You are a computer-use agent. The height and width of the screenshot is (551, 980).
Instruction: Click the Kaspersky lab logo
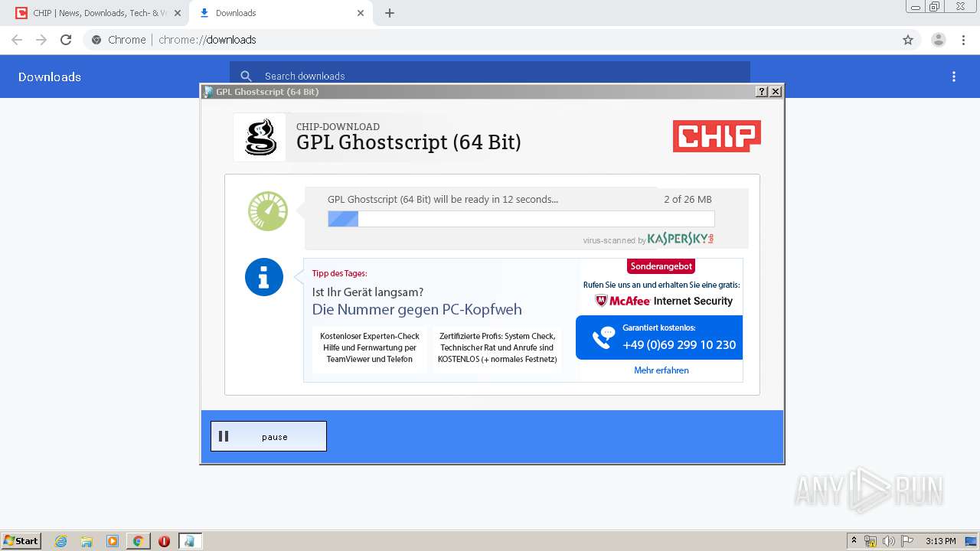click(x=681, y=239)
